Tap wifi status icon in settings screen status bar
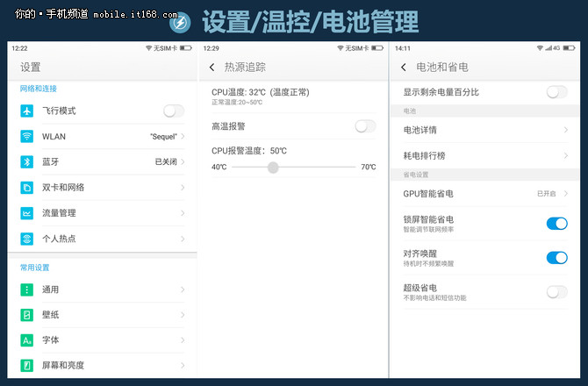This screenshot has width=588, height=386. 148,48
